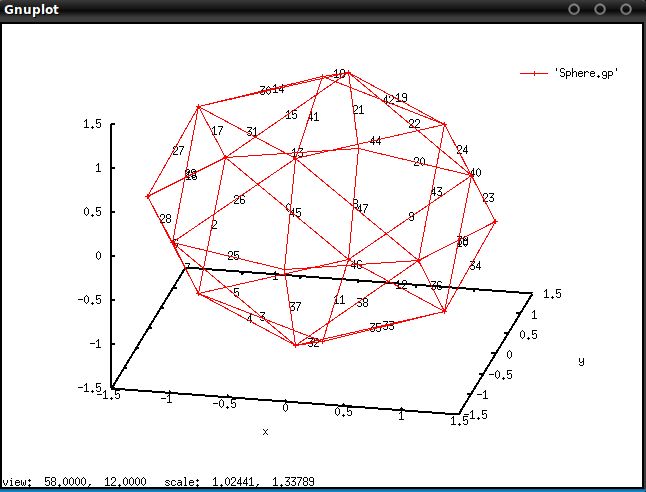
Task: Click the 'x' axis label
Action: tap(265, 432)
